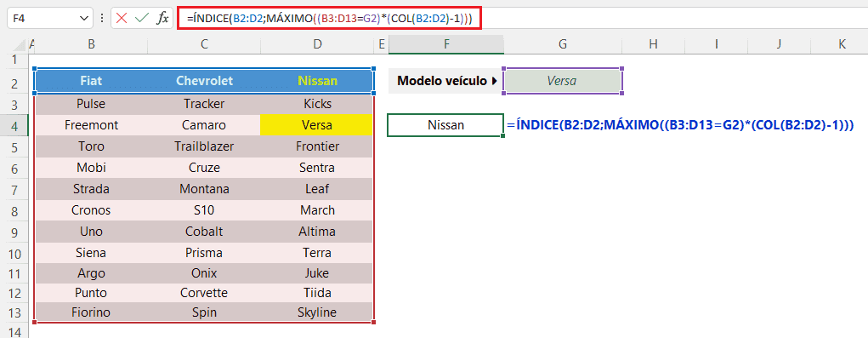
Task: Select the Onix cell
Action: click(204, 273)
